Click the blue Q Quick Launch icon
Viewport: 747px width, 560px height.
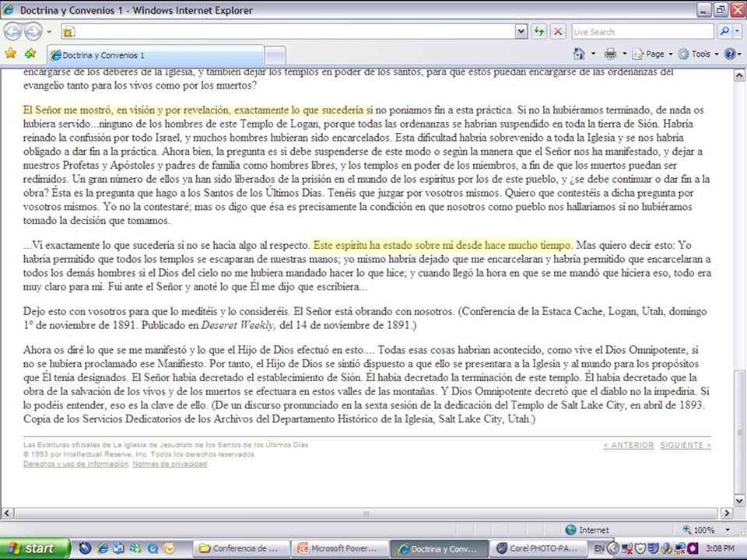point(153,548)
